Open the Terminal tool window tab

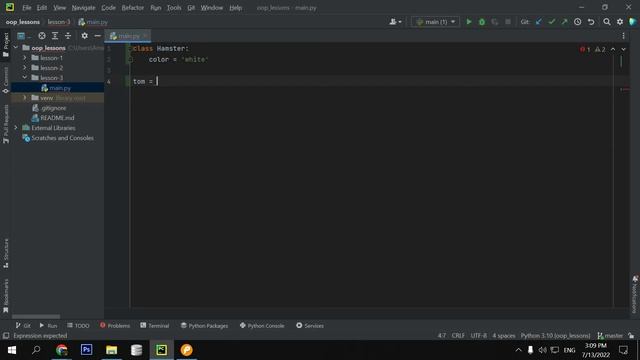click(154, 325)
